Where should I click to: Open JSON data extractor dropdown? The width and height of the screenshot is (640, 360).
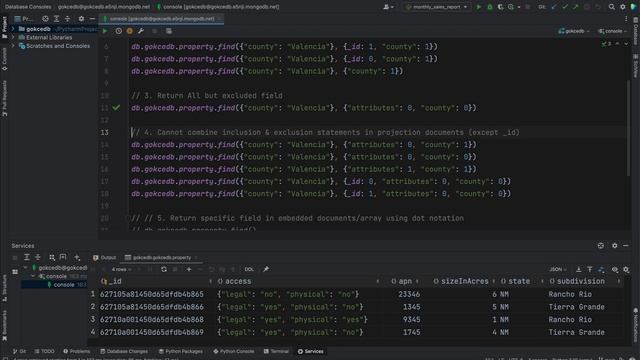(558, 269)
